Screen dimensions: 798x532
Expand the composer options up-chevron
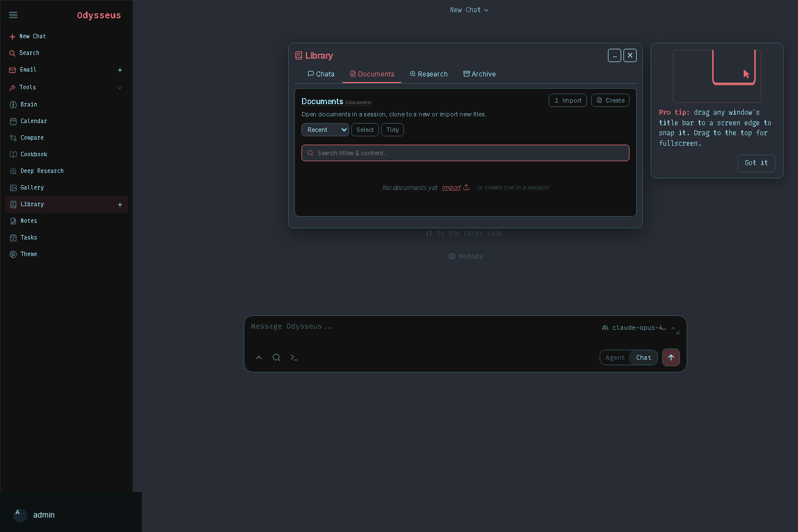click(259, 357)
